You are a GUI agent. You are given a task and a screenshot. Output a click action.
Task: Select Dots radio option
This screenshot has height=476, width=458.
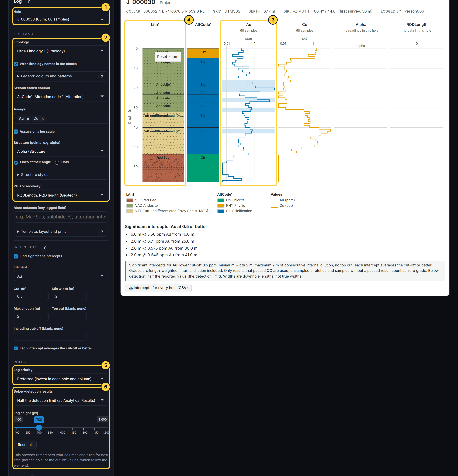tap(57, 163)
